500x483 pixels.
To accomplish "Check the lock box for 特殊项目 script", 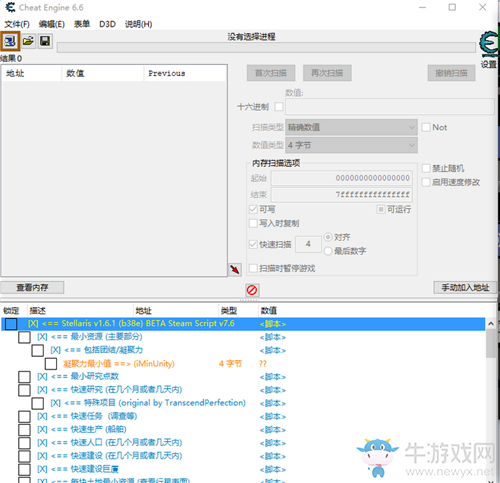I will click(38, 403).
